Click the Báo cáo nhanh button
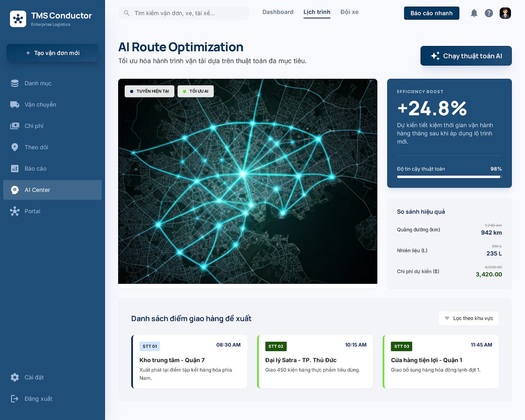The image size is (525, 420). (x=431, y=13)
